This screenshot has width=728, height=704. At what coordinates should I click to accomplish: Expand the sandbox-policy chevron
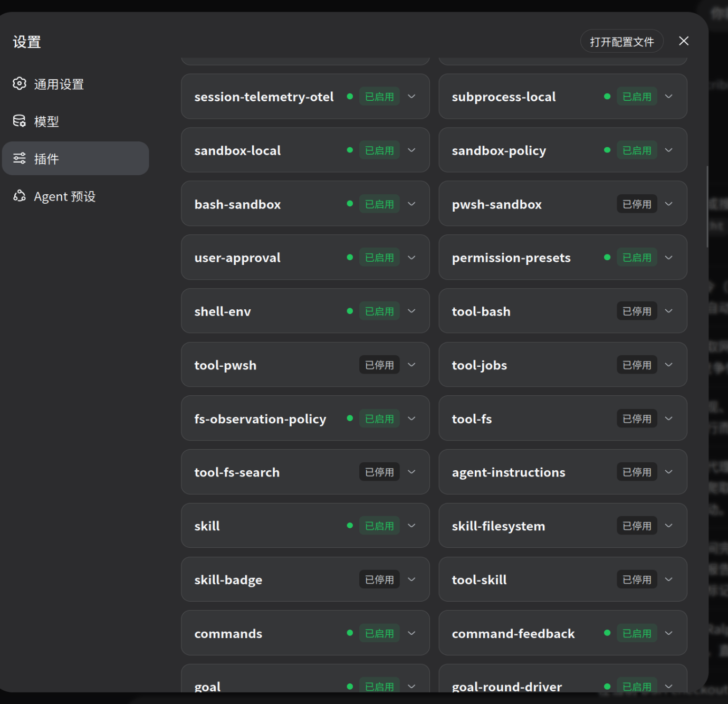coord(669,150)
